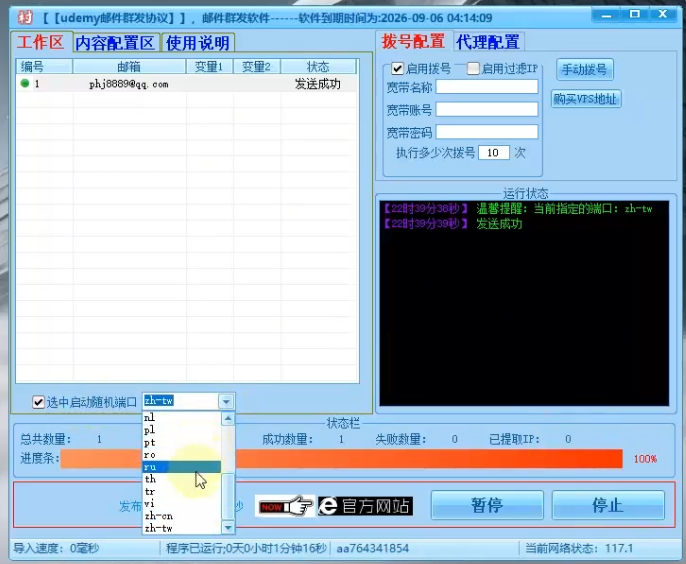
Task: Select email phj8889@qq.com in the list
Action: [x=129, y=84]
